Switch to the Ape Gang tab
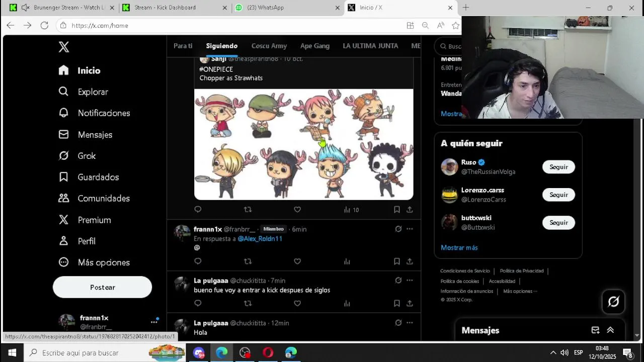Viewport: 644px width, 362px height. click(x=315, y=46)
